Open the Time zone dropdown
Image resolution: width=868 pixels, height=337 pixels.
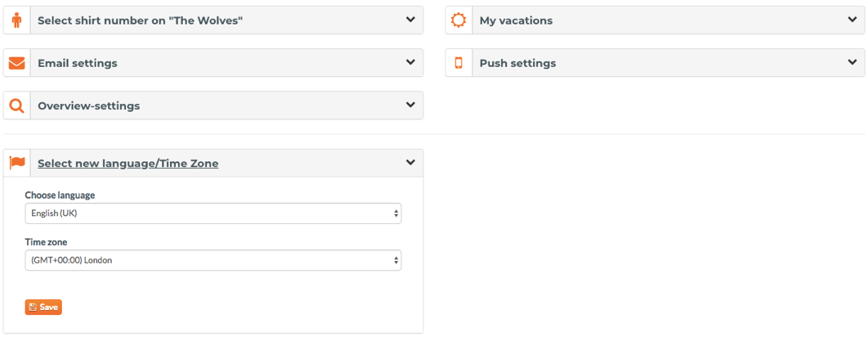click(x=213, y=260)
